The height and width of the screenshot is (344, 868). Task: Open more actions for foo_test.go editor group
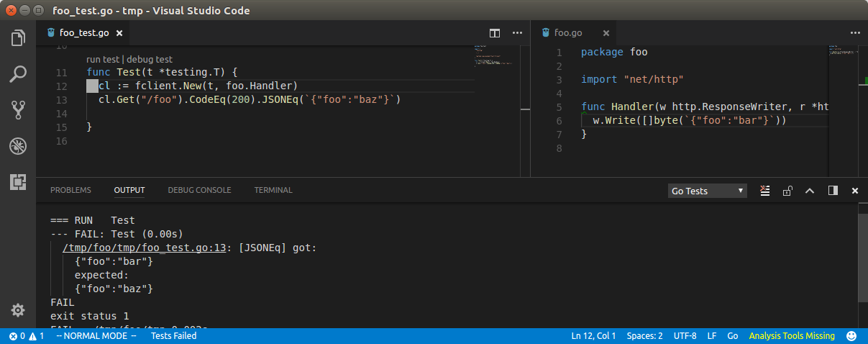coord(517,33)
